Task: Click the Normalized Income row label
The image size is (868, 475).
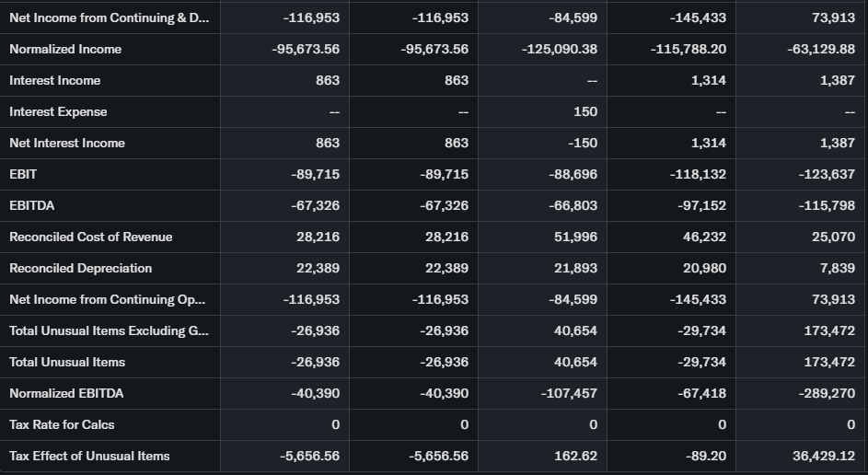Action: 65,49
